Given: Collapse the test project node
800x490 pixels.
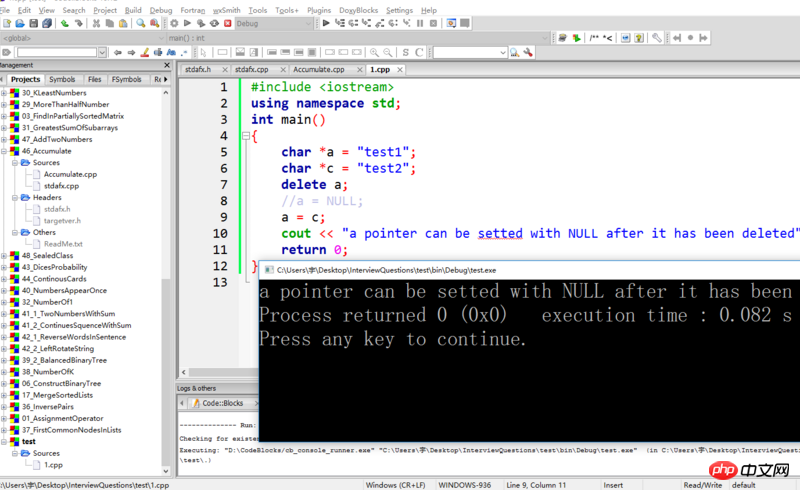Looking at the screenshot, I should click(4, 442).
